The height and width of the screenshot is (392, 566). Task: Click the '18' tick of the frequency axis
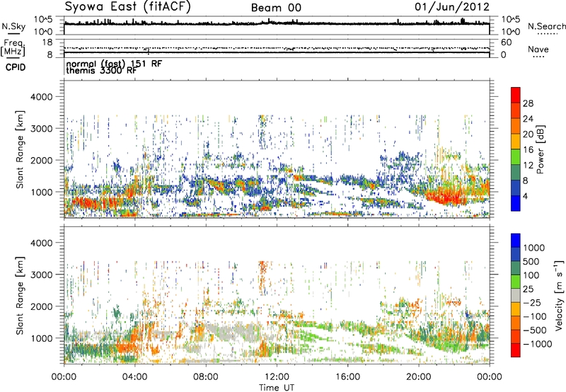tap(47, 42)
